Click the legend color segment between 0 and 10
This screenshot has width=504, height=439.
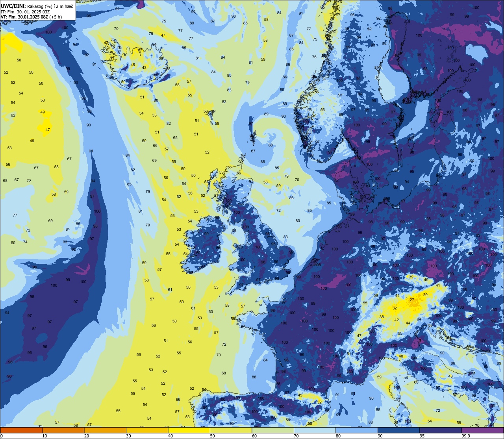(21, 430)
